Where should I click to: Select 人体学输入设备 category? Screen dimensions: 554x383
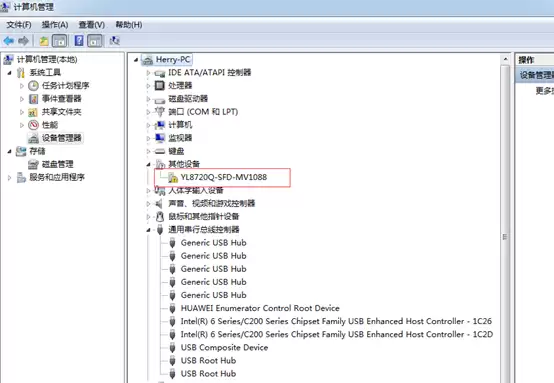pos(196,190)
